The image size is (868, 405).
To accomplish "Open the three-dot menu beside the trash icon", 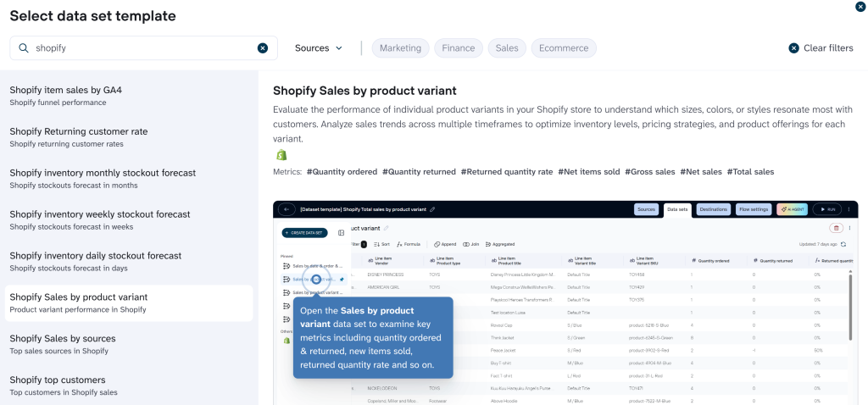I will 849,227.
